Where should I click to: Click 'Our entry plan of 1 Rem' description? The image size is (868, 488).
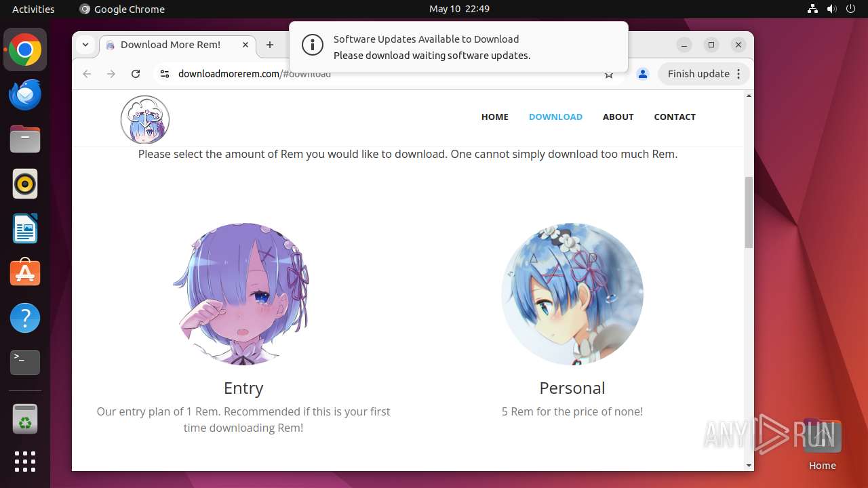click(243, 420)
